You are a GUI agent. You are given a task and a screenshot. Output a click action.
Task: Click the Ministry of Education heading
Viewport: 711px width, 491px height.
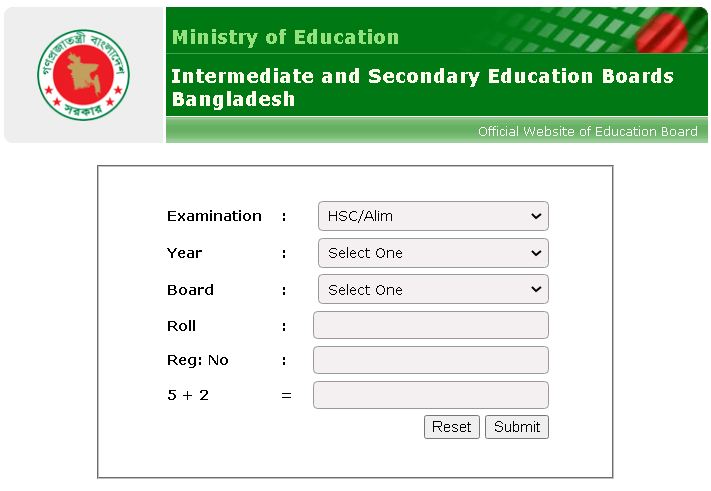pos(285,38)
